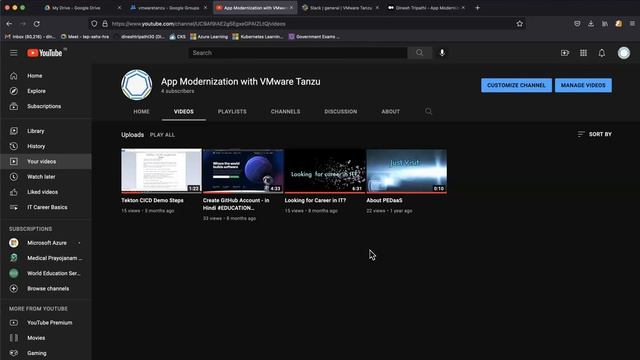640x360 pixels.
Task: Click the search magnifier button
Action: pyautogui.click(x=419, y=53)
